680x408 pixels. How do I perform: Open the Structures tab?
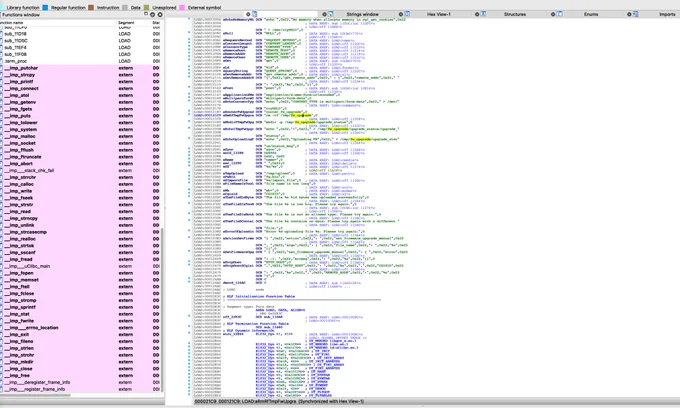(515, 14)
